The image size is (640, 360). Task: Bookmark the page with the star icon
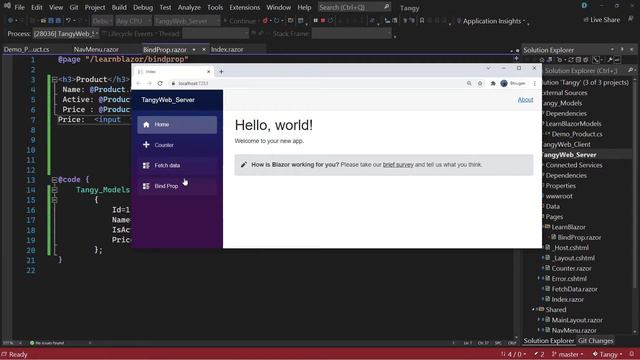[x=480, y=83]
